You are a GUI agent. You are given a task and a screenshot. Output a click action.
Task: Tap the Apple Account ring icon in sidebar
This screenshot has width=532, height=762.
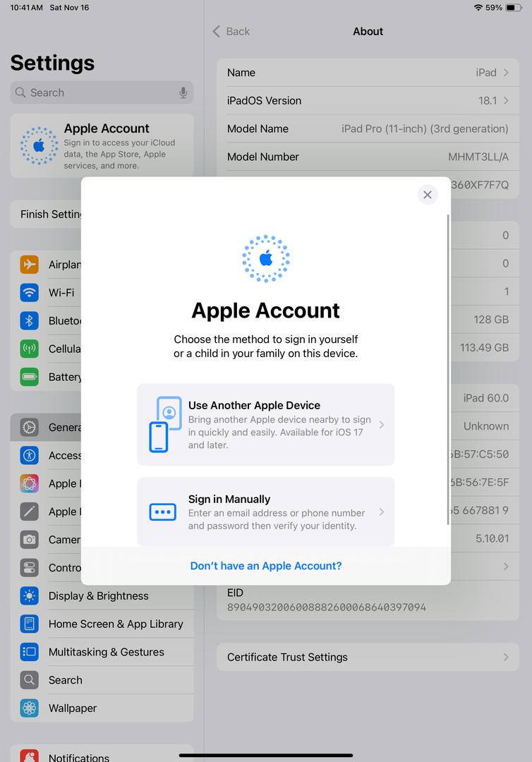click(x=39, y=145)
